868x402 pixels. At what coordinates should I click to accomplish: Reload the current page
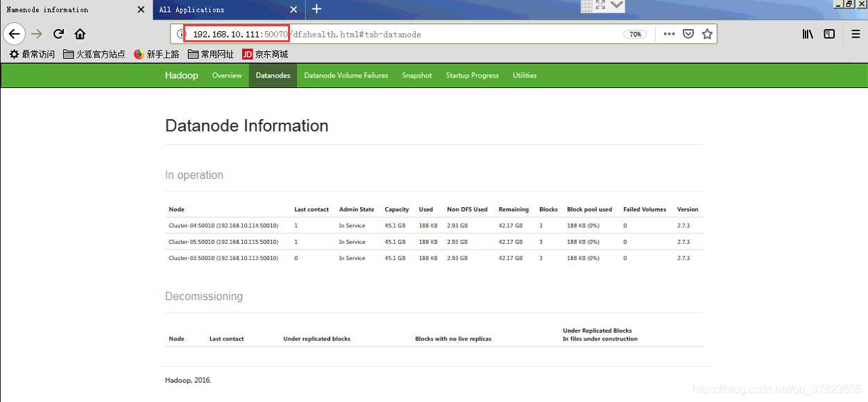point(59,33)
